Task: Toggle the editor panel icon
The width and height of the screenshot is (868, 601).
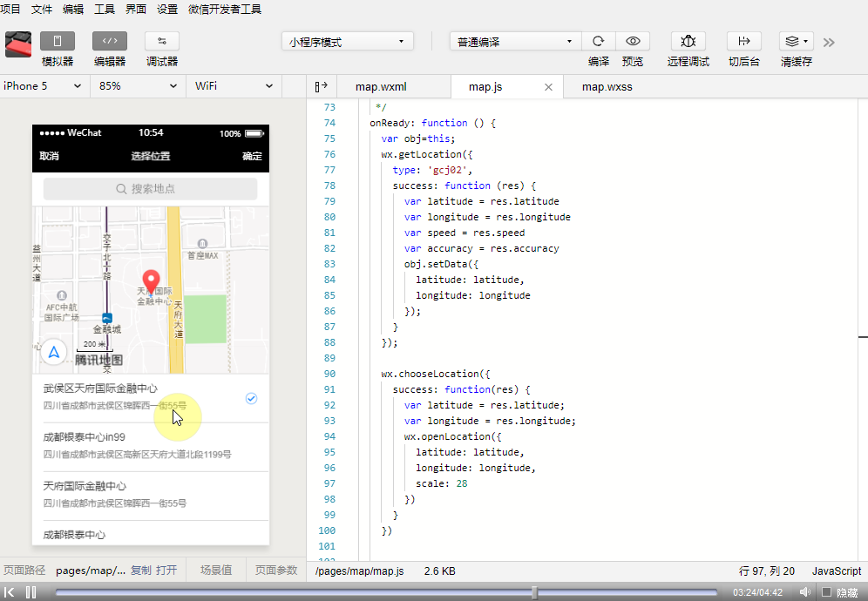Action: click(110, 42)
